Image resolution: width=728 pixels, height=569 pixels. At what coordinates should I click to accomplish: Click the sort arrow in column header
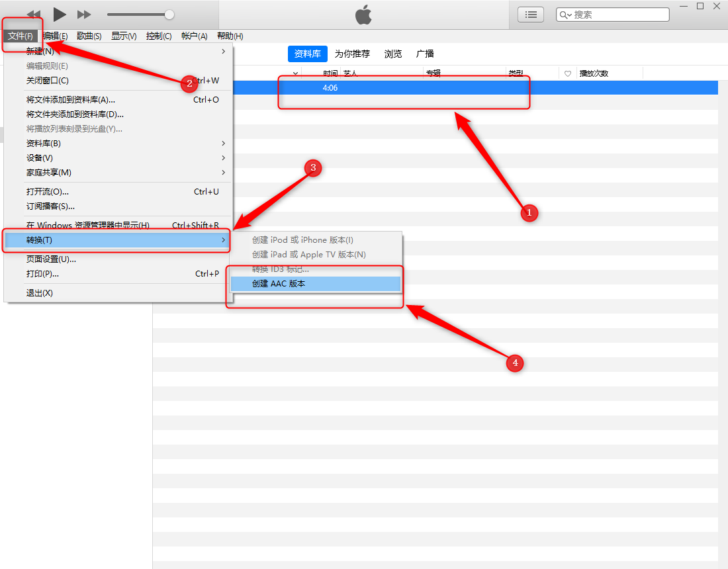tap(295, 73)
